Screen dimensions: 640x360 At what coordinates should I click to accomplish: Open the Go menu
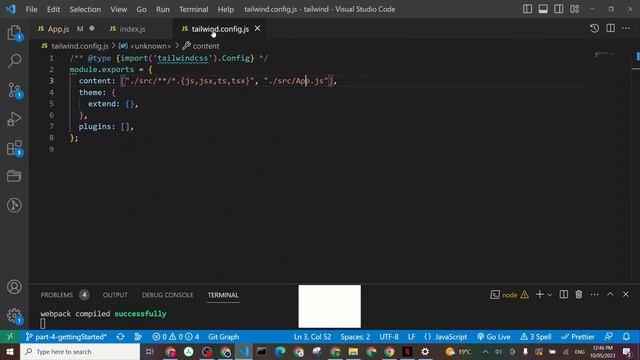click(141, 9)
